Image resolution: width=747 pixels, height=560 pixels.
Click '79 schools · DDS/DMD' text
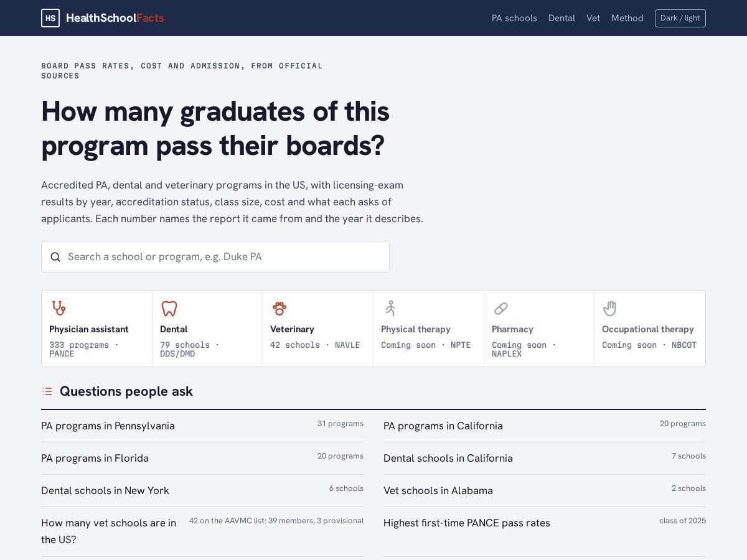(x=190, y=350)
